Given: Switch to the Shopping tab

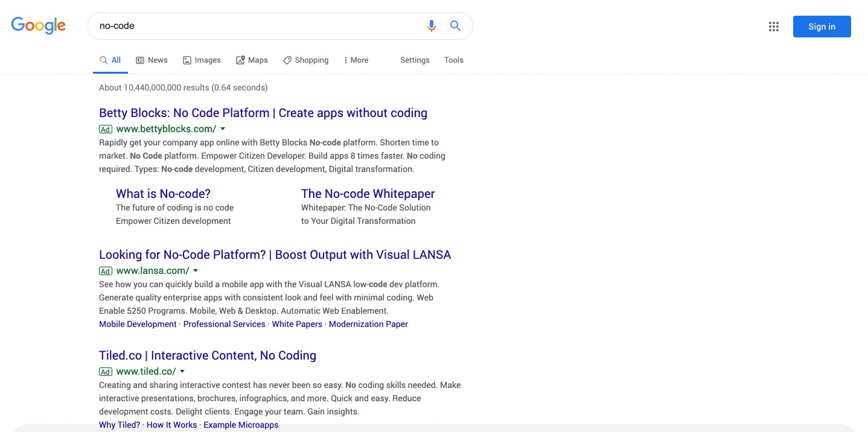Looking at the screenshot, I should (306, 60).
